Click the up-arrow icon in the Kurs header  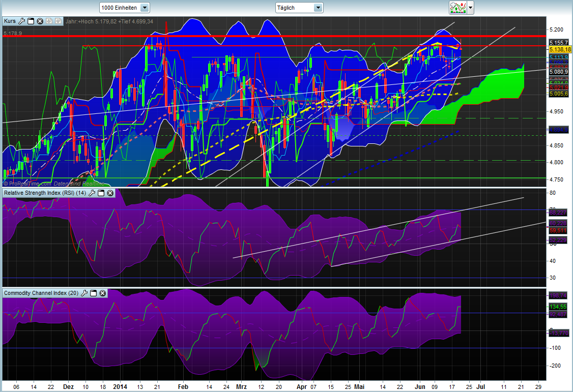[58, 21]
